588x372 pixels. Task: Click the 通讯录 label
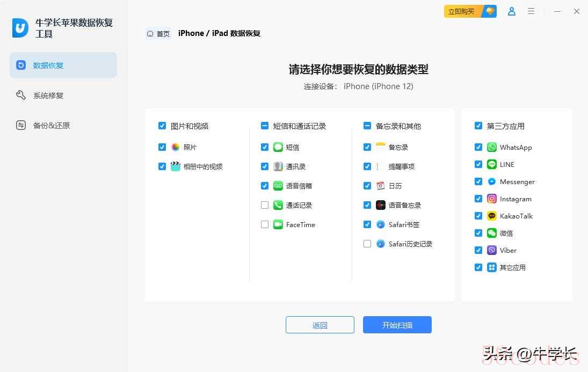pos(295,166)
